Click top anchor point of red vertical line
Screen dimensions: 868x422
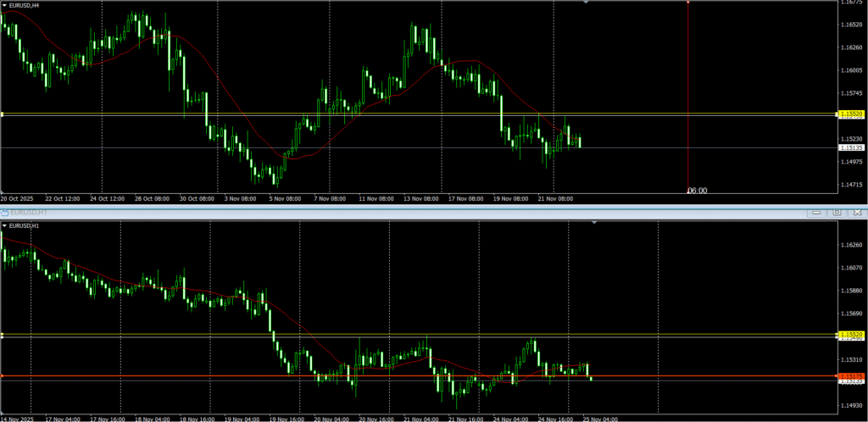click(687, 3)
